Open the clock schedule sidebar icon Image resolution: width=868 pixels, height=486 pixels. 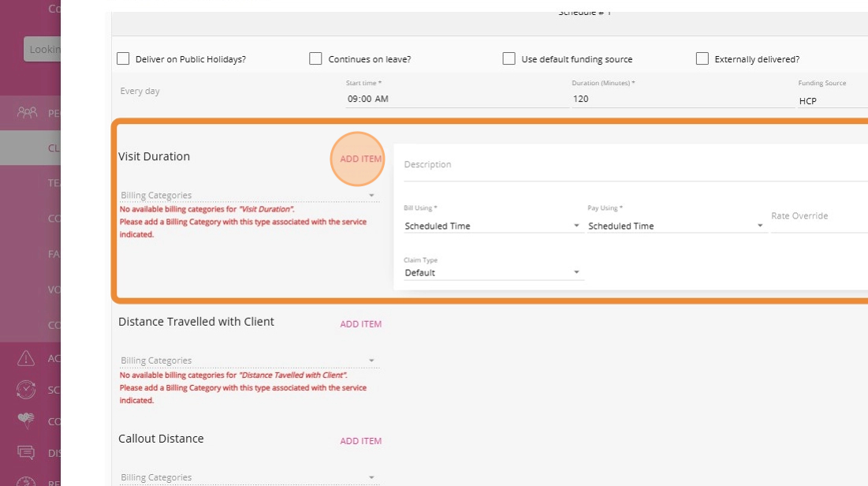point(26,390)
